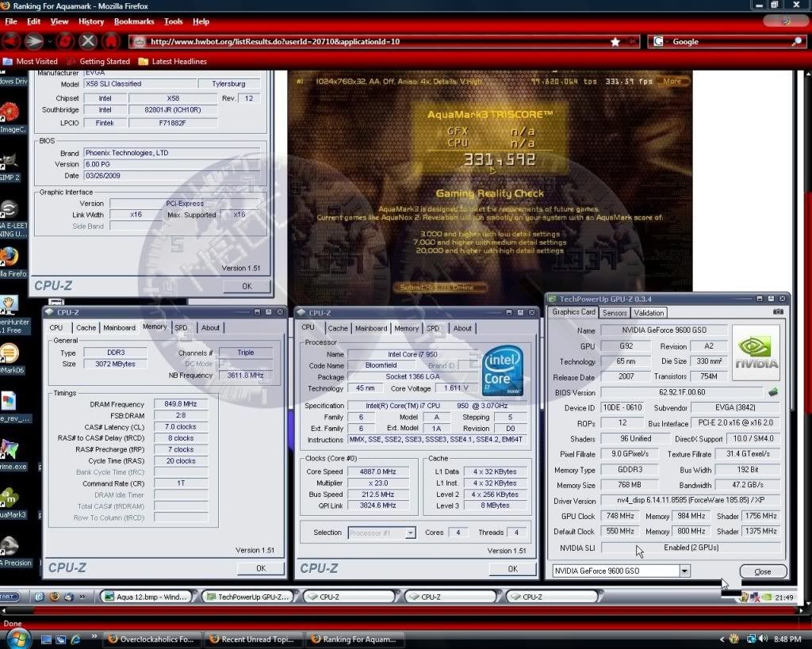This screenshot has height=649, width=812.
Task: Save the BIOS with GPU-Z's green chip icon
Action: [773, 391]
